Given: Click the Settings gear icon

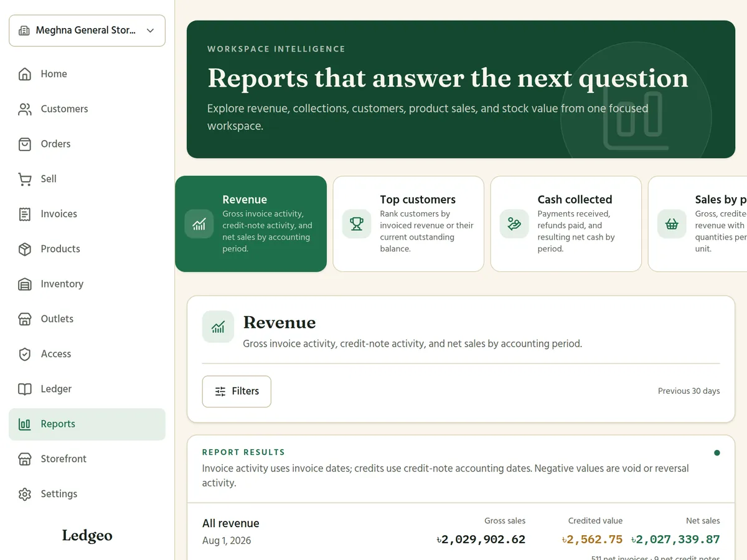Looking at the screenshot, I should [x=25, y=494].
